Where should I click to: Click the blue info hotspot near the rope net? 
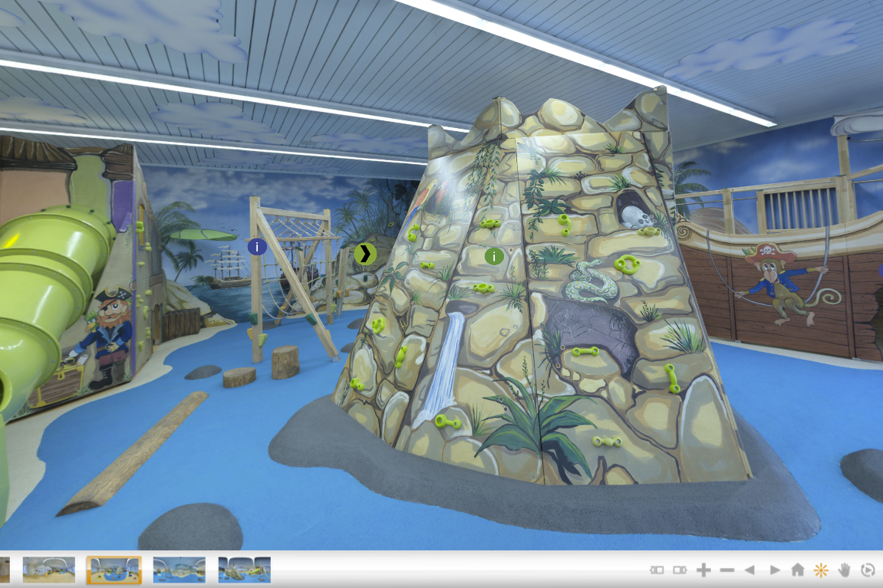(x=257, y=246)
